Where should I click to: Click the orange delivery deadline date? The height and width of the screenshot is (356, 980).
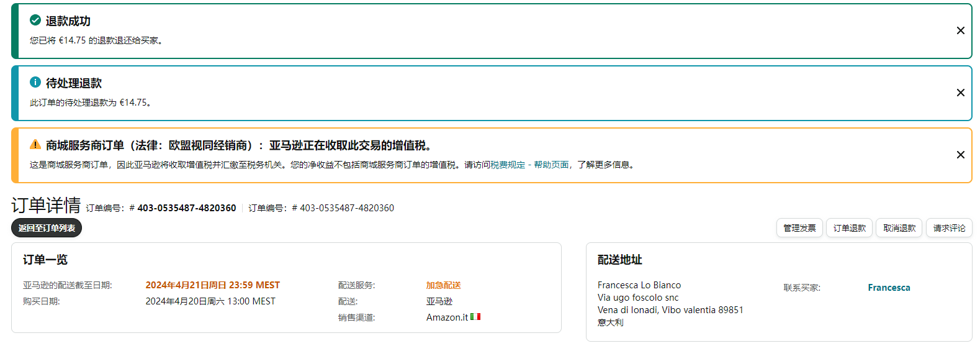(x=212, y=285)
